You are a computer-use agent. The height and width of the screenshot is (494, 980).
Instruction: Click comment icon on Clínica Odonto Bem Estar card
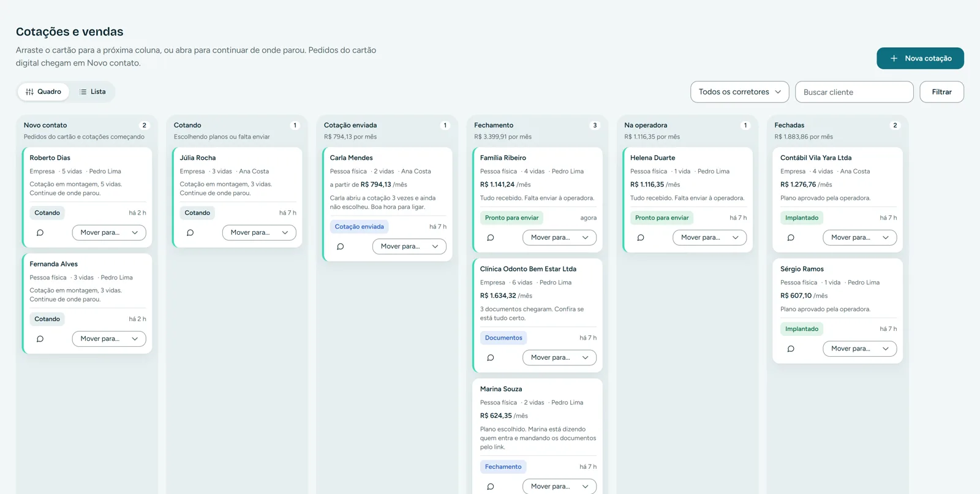click(x=490, y=358)
